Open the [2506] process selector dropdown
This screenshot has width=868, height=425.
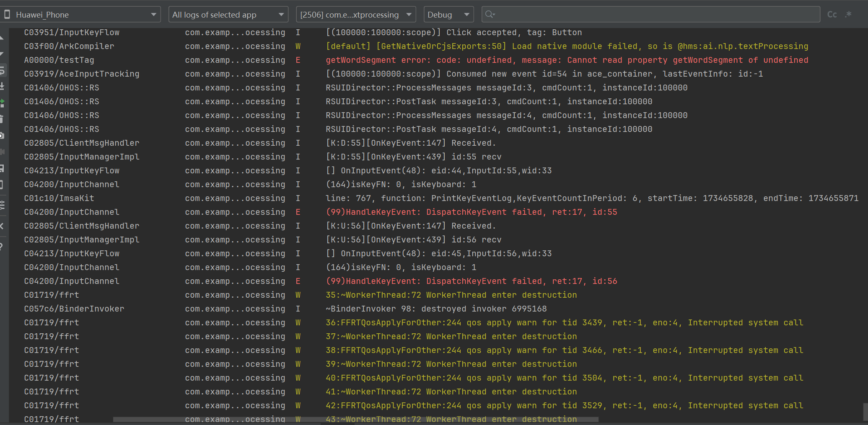(x=355, y=15)
